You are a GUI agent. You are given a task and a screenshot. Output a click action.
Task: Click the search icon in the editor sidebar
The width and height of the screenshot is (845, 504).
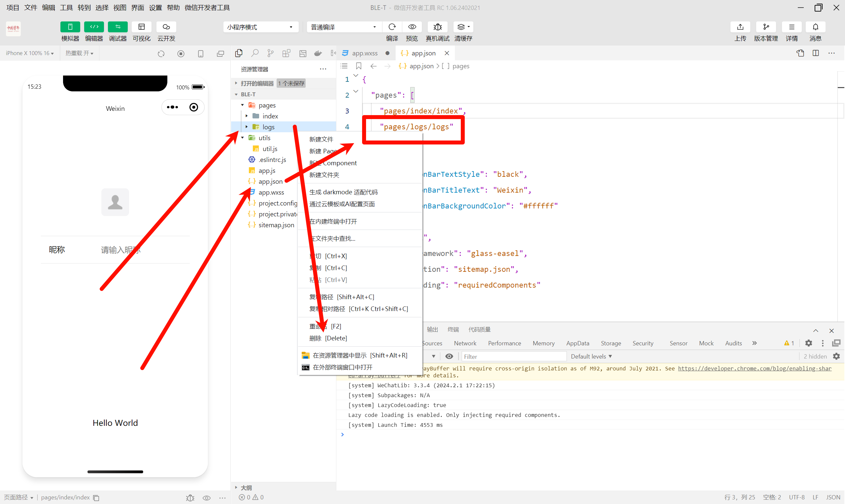click(255, 53)
